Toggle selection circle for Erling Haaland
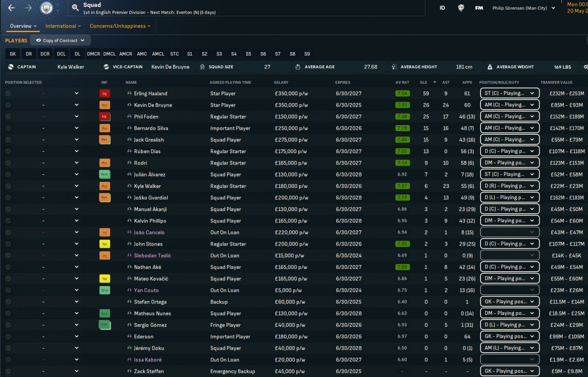Image resolution: width=588 pixels, height=377 pixels. click(8, 93)
